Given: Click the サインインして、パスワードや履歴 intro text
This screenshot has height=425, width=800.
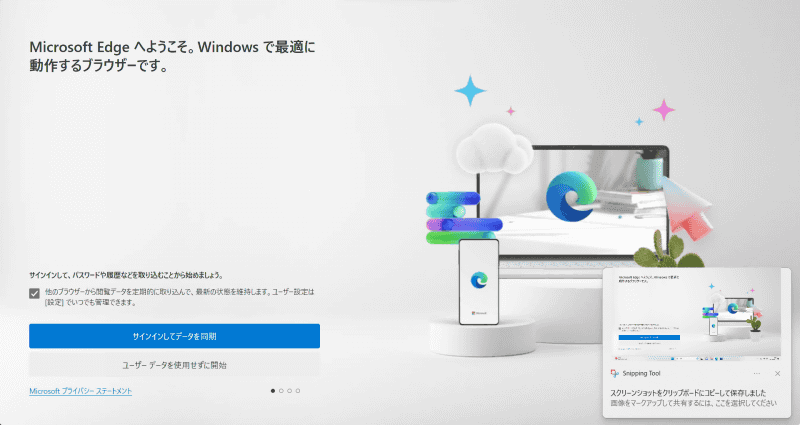Looking at the screenshot, I should coord(126,275).
